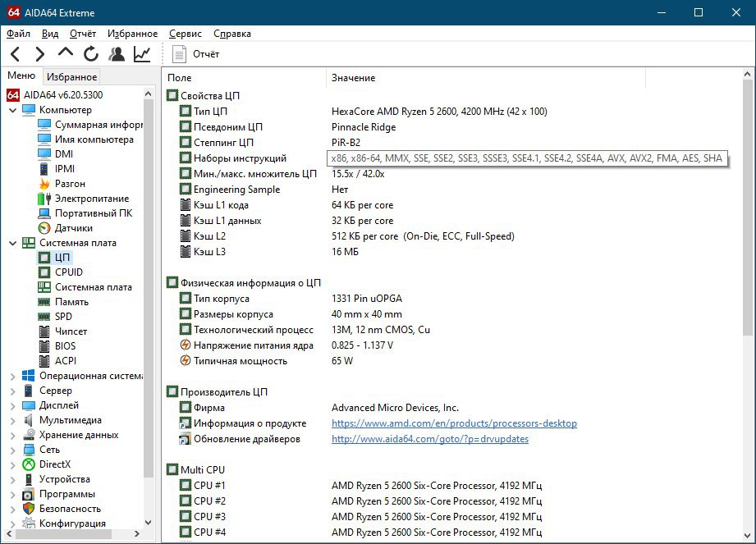
Task: Expand the Безопасность tree node
Action: click(x=13, y=510)
